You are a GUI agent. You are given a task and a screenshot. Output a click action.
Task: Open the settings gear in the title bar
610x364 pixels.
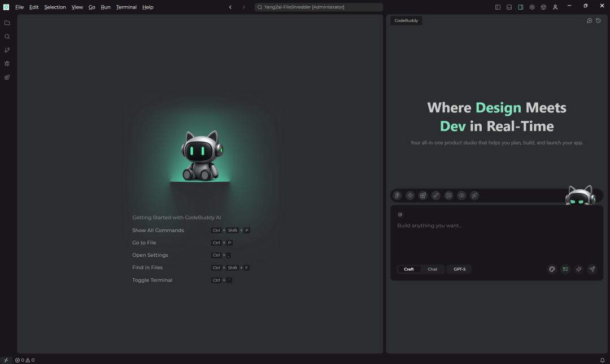[x=532, y=7]
